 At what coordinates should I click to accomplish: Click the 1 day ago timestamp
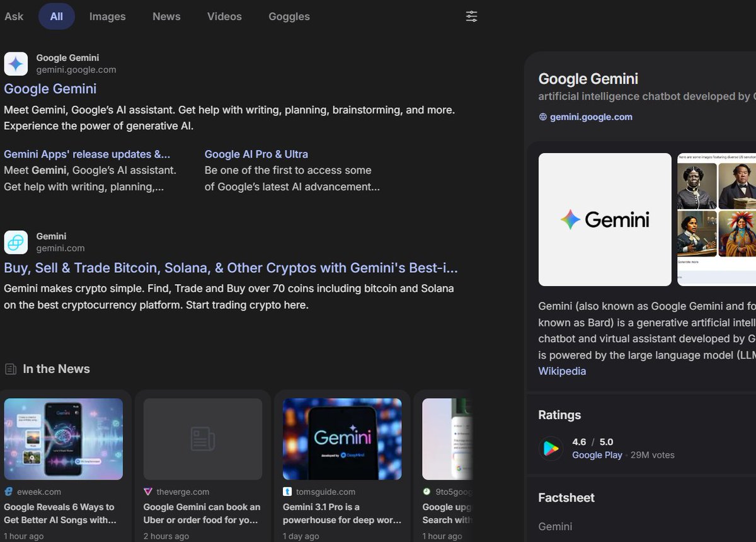(x=301, y=536)
